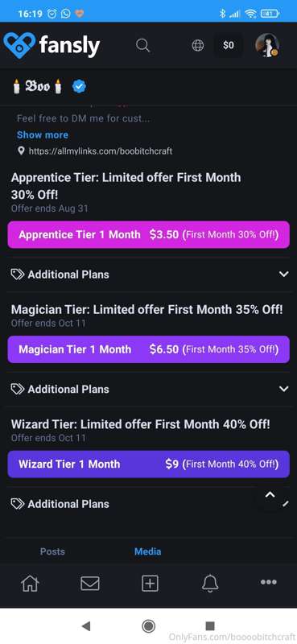Open the search magnifier icon
Viewport: 297px width, 644px height.
[142, 45]
